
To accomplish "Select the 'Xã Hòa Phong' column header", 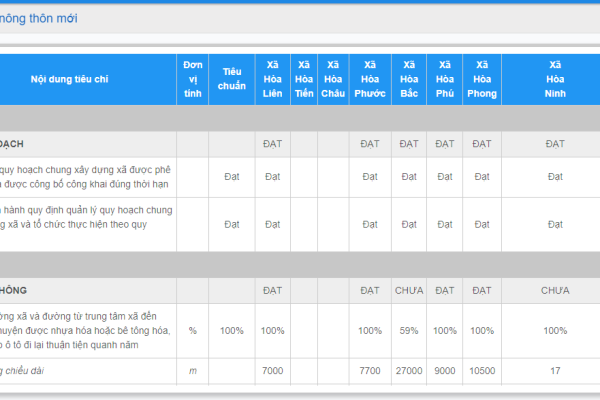I will [482, 79].
